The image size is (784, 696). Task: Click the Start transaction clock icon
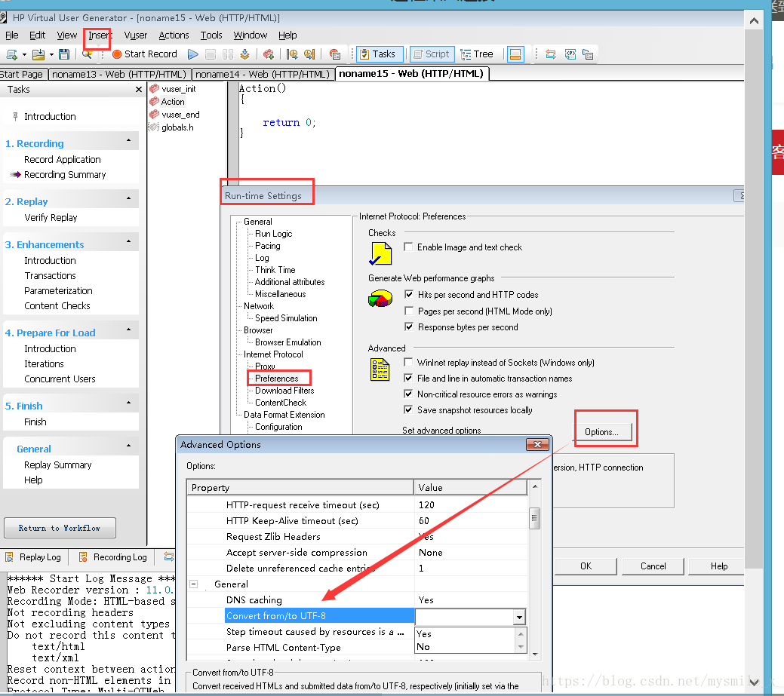[292, 54]
